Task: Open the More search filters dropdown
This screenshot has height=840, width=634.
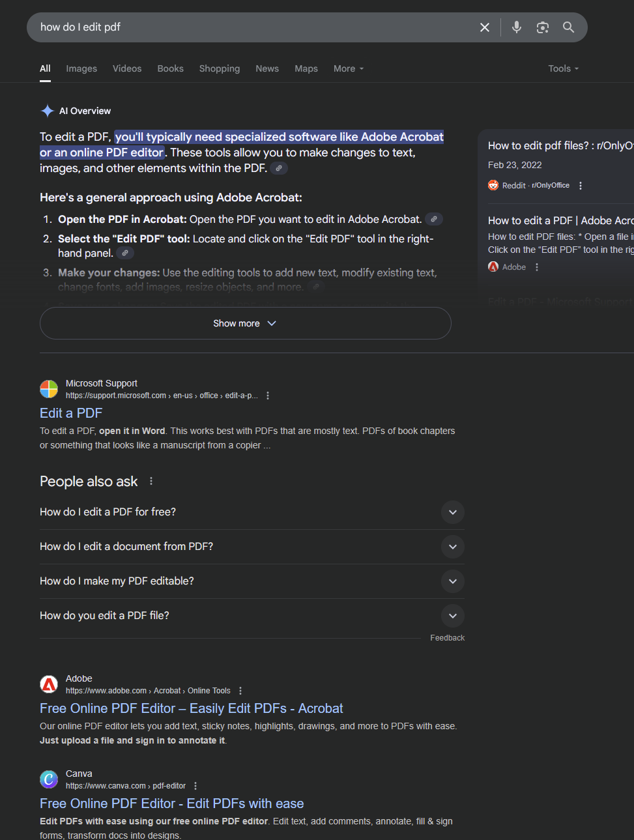Action: click(349, 68)
